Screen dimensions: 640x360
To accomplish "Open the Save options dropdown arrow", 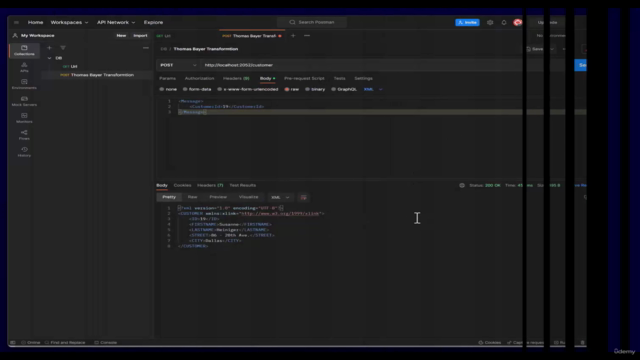I will click(x=552, y=49).
